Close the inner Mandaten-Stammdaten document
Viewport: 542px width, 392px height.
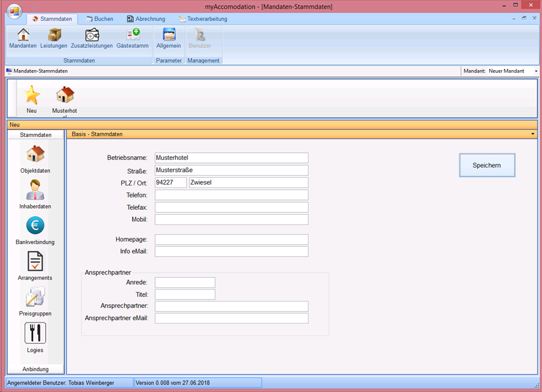point(534,18)
